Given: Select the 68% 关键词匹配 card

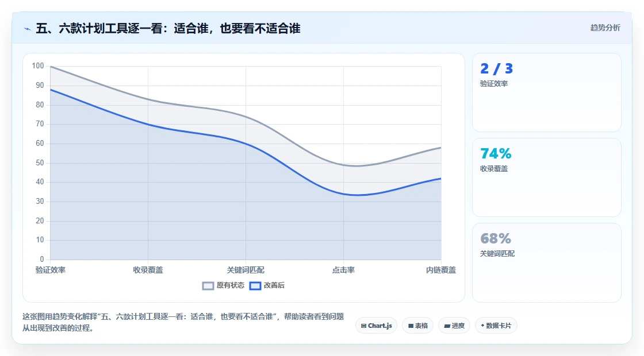Looking at the screenshot, I should 547,262.
